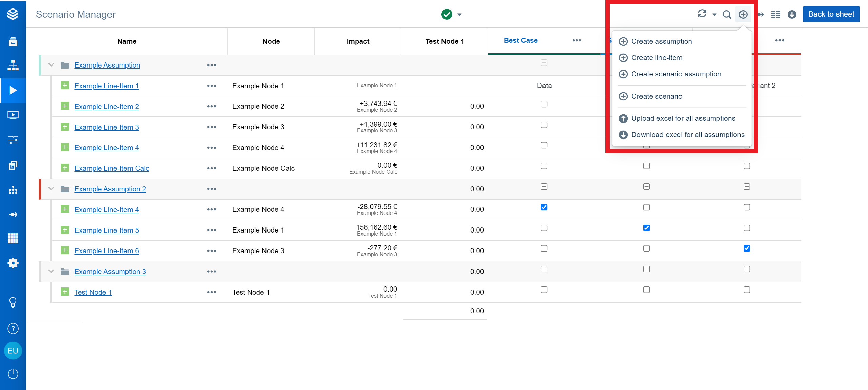
Task: Click the refresh icon in top toolbar
Action: pos(702,14)
